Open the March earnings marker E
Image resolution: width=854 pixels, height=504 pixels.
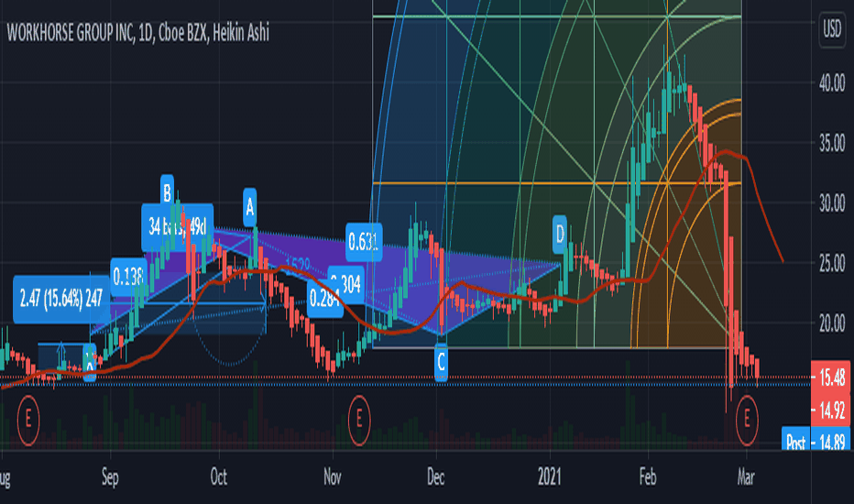tap(747, 420)
